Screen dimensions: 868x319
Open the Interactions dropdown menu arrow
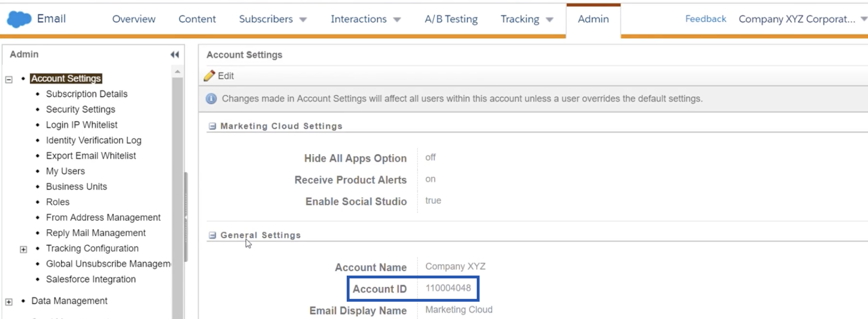point(397,20)
